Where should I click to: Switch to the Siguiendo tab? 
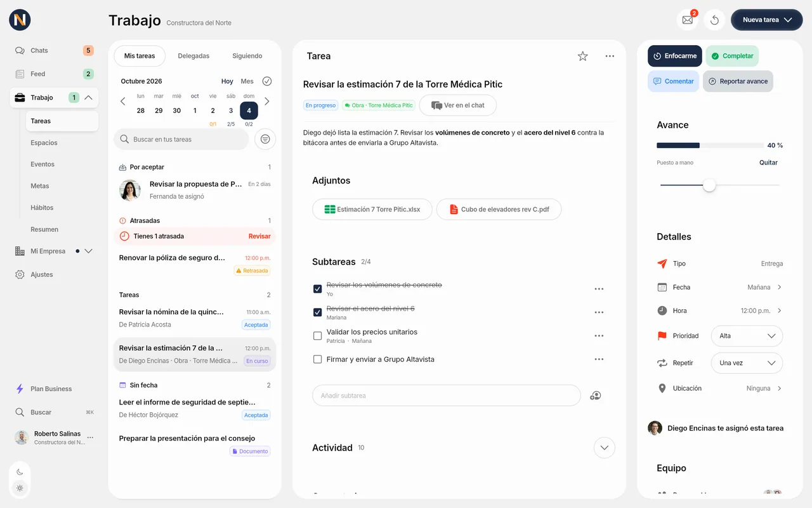247,56
